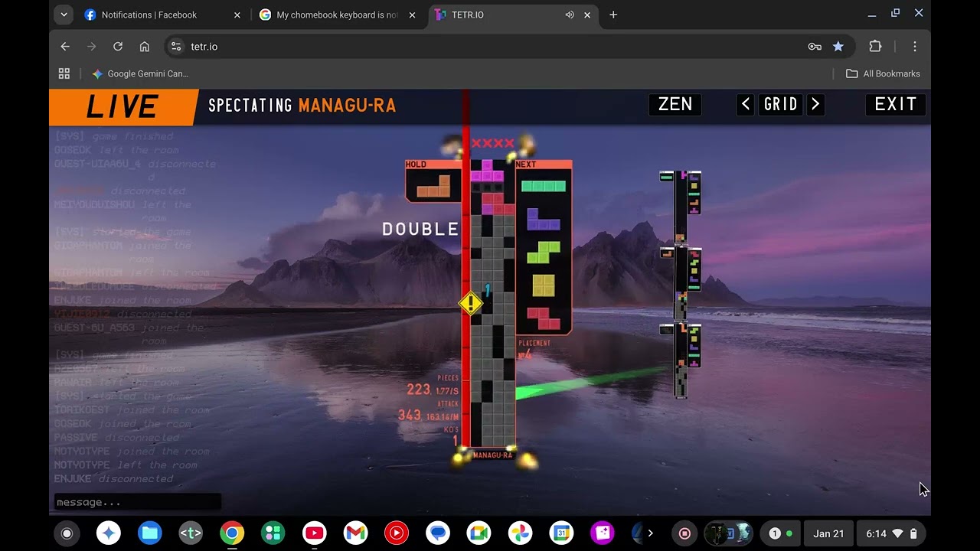Open Google Calendar from the shelf
Screen dimensions: 980x551
562,533
